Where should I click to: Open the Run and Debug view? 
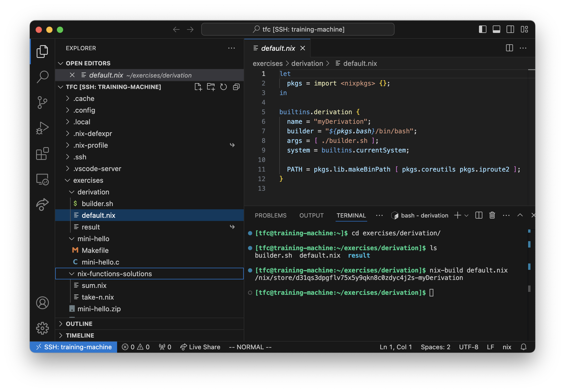click(42, 128)
